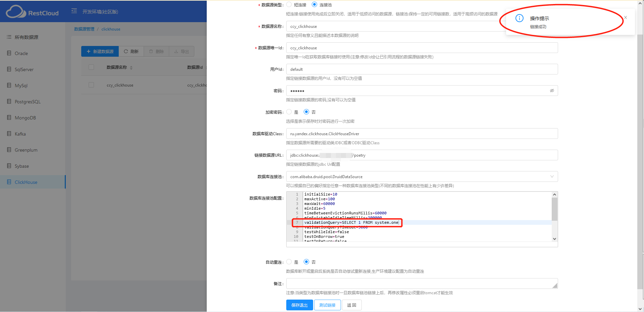Click the 用户Id input field
This screenshot has width=644, height=312.
coord(422,69)
